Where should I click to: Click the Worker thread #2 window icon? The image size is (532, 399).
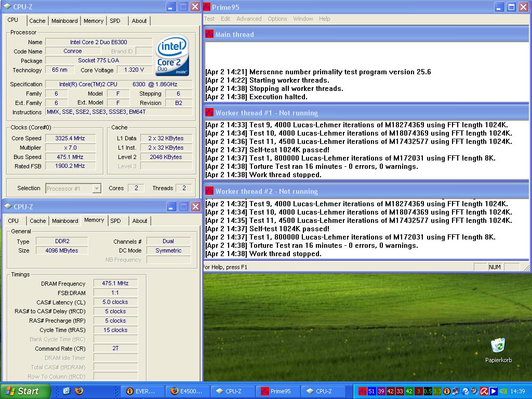click(209, 191)
